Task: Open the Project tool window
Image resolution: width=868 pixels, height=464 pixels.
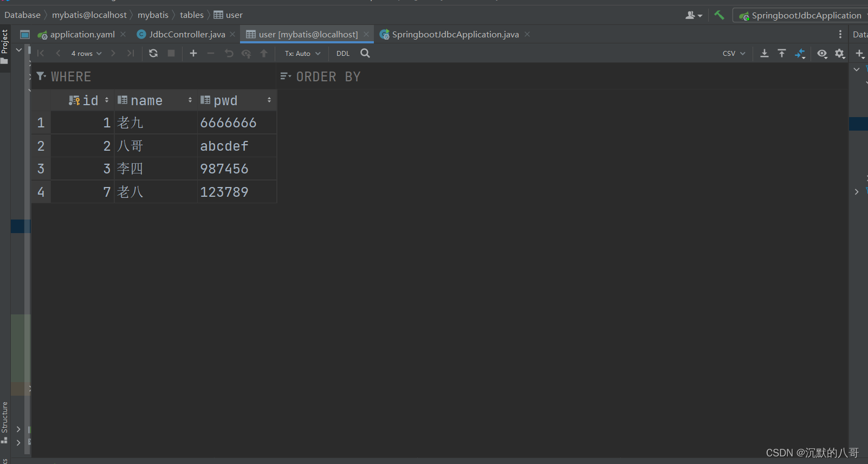Action: click(5, 47)
